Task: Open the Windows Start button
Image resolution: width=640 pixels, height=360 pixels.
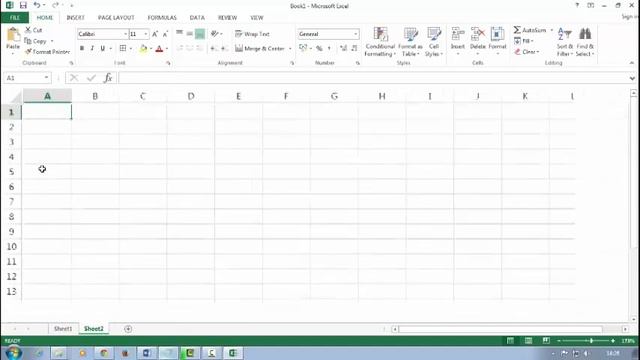Action: click(x=13, y=353)
